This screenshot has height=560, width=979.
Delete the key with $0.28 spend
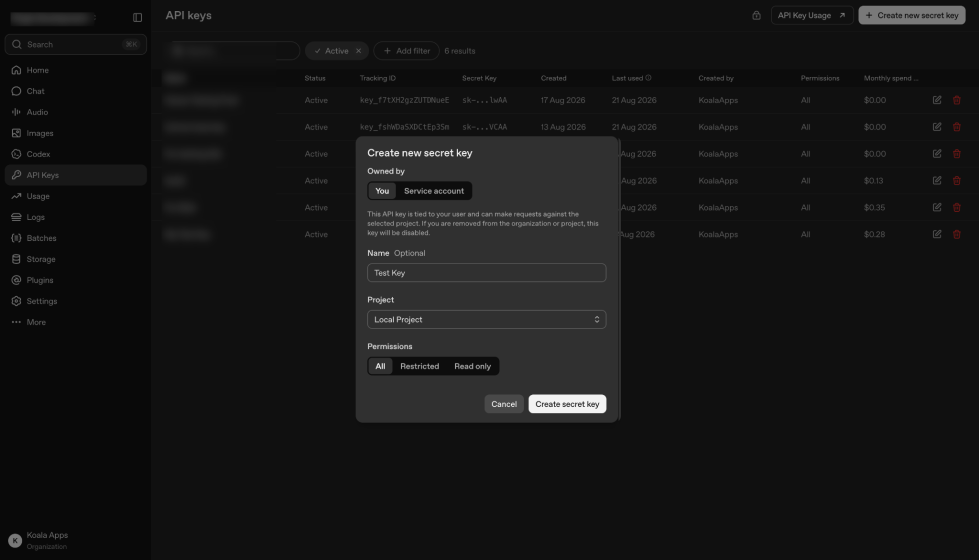(957, 234)
